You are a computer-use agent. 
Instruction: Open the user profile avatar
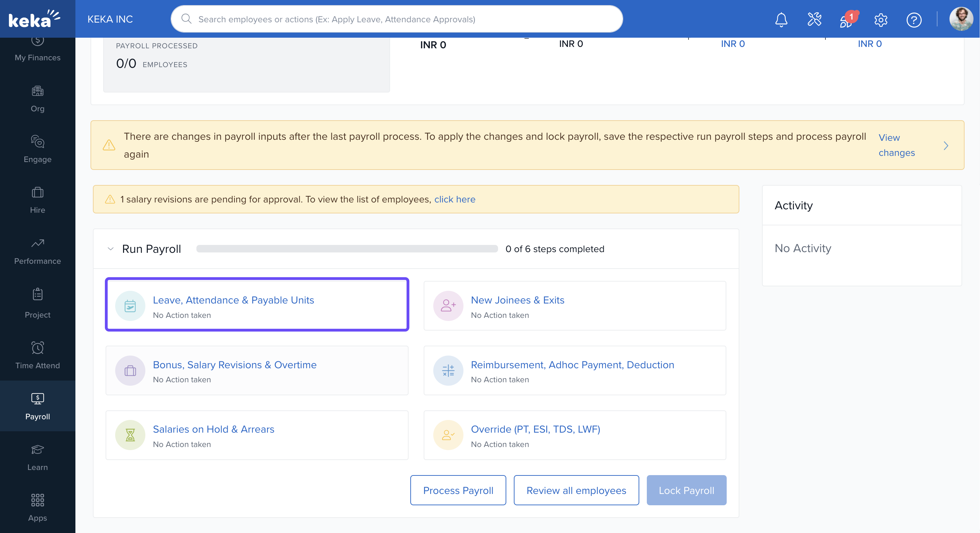(x=961, y=19)
